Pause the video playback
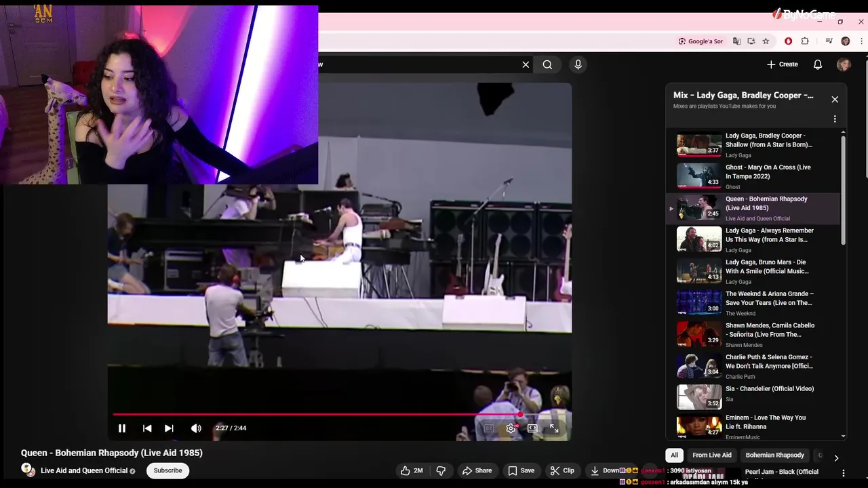 click(122, 428)
